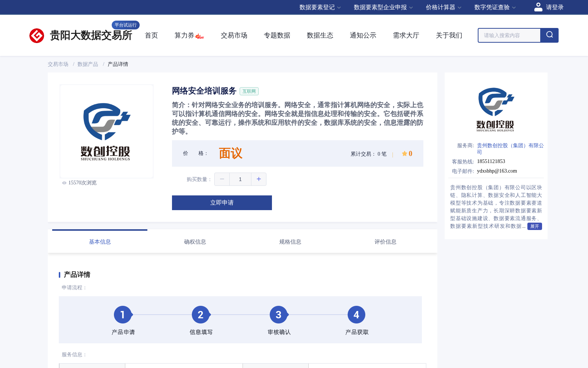Screen dimensions: 588x368
Task: Click the email ydxsbhp@163.com
Action: tap(497, 171)
